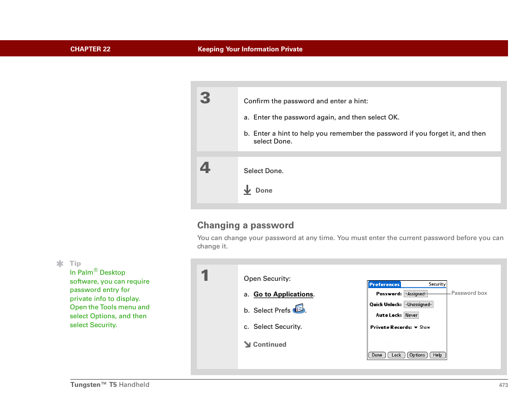Click the Done arrow icon in step 4
Image resolution: width=532 pixels, height=412 pixels.
248,190
